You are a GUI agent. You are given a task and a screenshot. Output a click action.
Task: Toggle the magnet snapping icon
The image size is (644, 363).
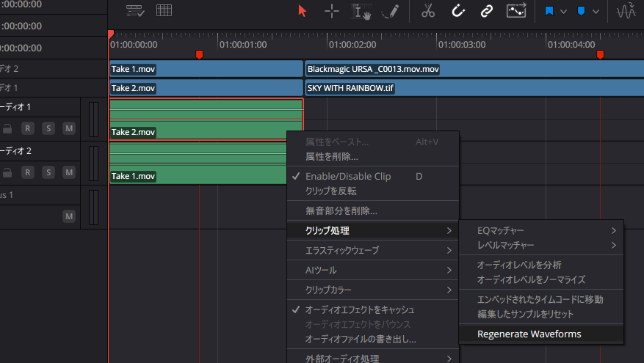click(x=457, y=11)
